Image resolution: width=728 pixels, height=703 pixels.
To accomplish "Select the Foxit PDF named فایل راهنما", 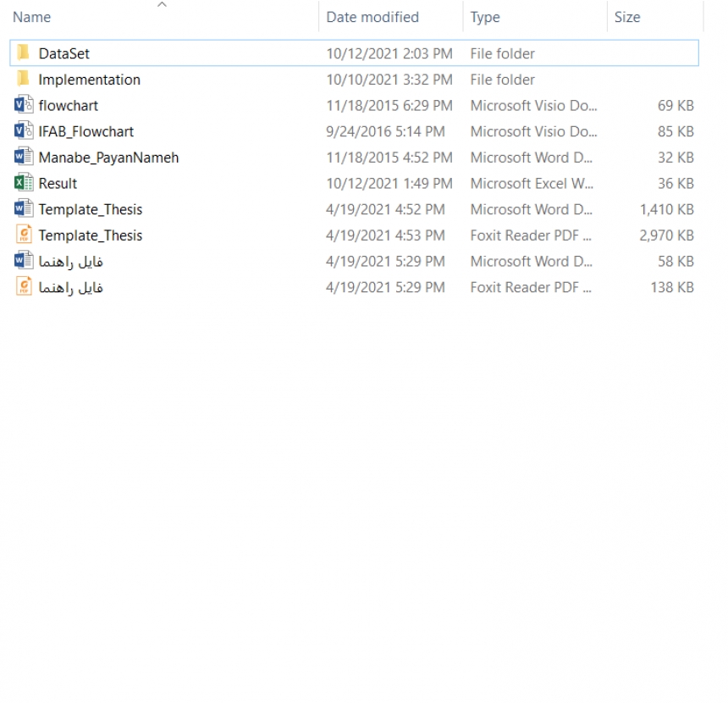I will point(70,288).
